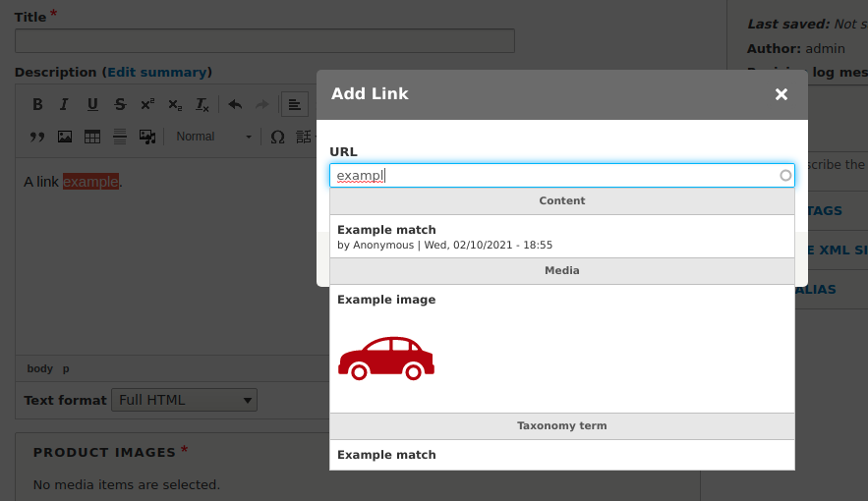Select the Example match taxonomy term suggestion

(x=562, y=455)
